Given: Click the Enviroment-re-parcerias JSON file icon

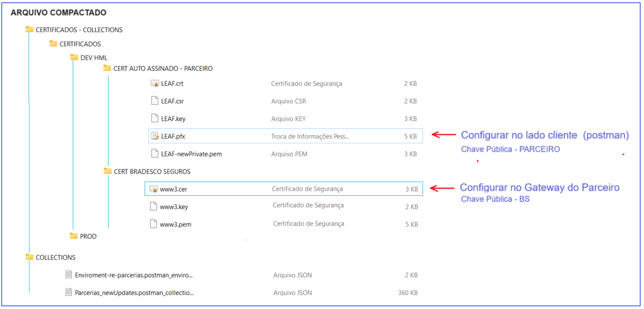Looking at the screenshot, I should [x=69, y=275].
